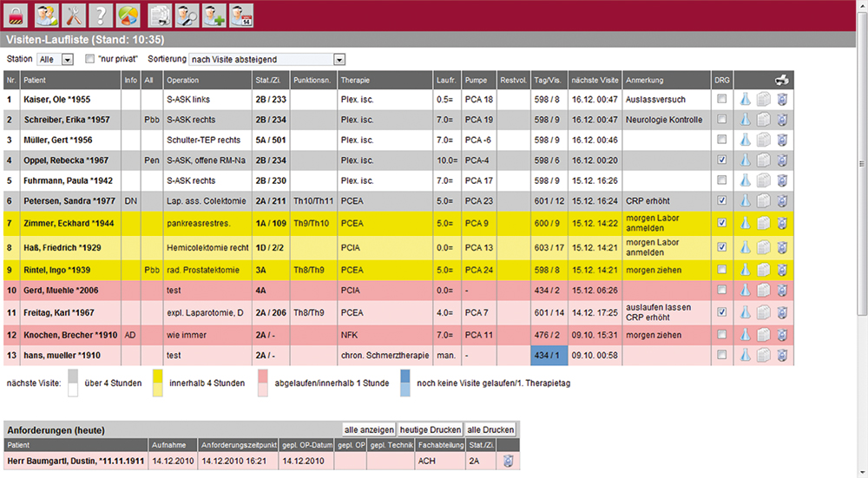Expand the Sortierung dropdown list

click(x=339, y=59)
